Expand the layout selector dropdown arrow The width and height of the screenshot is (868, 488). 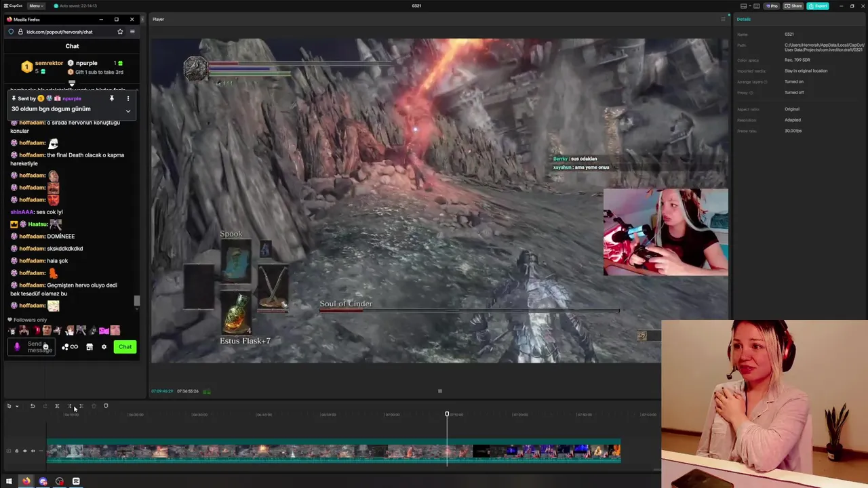pyautogui.click(x=750, y=5)
